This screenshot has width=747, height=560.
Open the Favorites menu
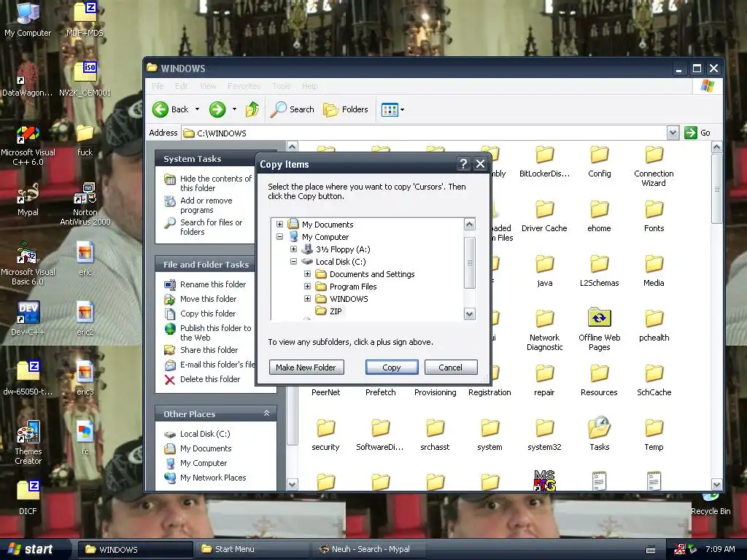click(x=244, y=86)
